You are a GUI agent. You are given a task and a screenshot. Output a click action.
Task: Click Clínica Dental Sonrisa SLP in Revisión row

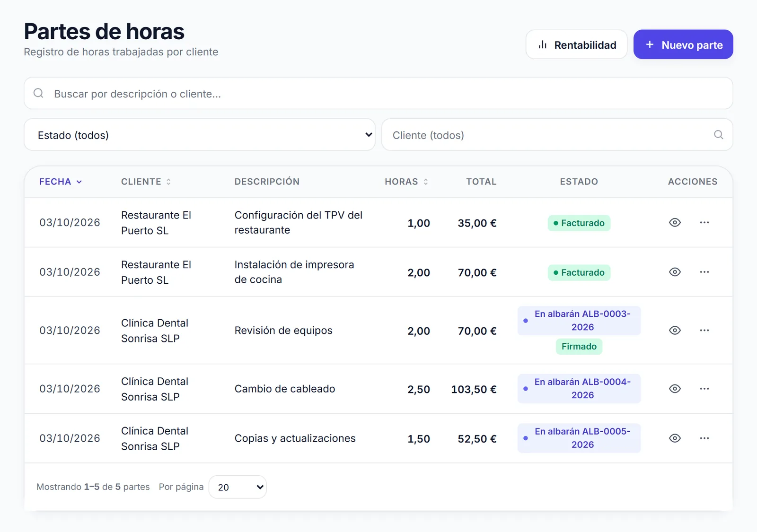155,331
